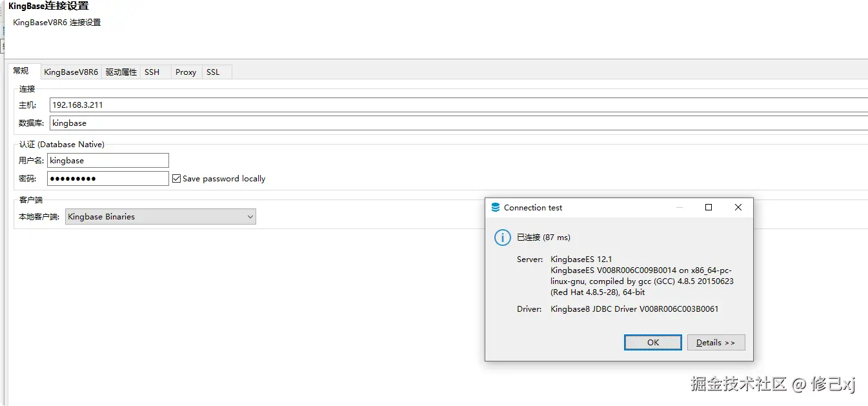Open the KingBaseV8R6 tab
This screenshot has width=868, height=406.
pos(71,72)
